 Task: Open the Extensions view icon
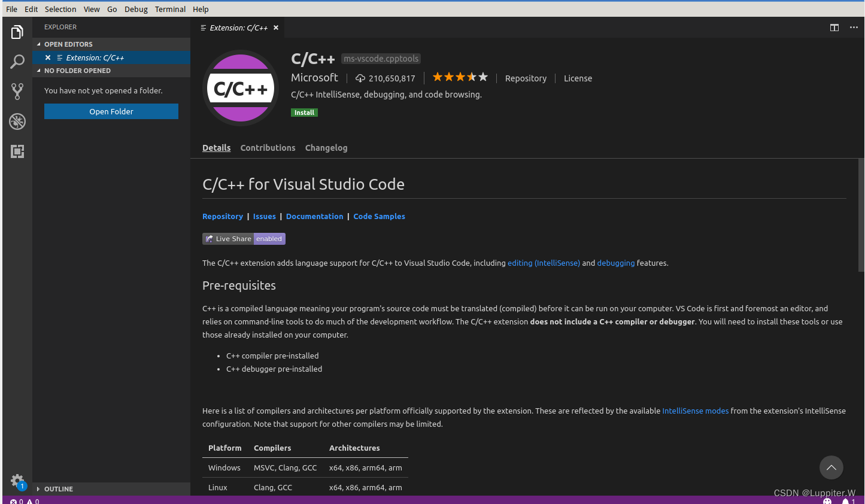pyautogui.click(x=17, y=151)
